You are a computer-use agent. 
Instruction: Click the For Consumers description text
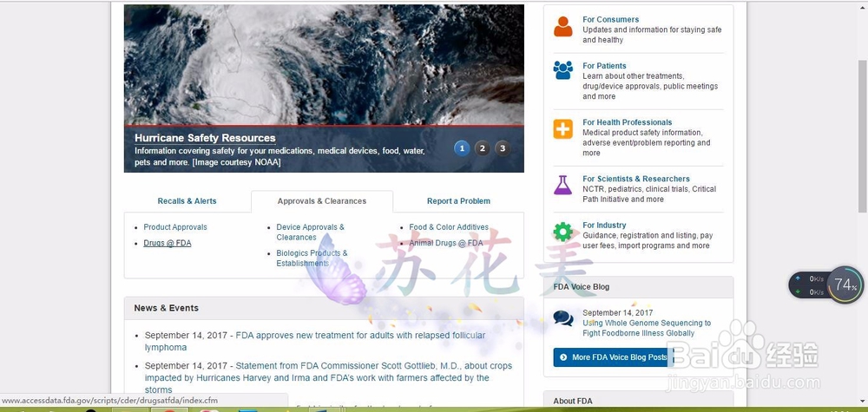(652, 35)
